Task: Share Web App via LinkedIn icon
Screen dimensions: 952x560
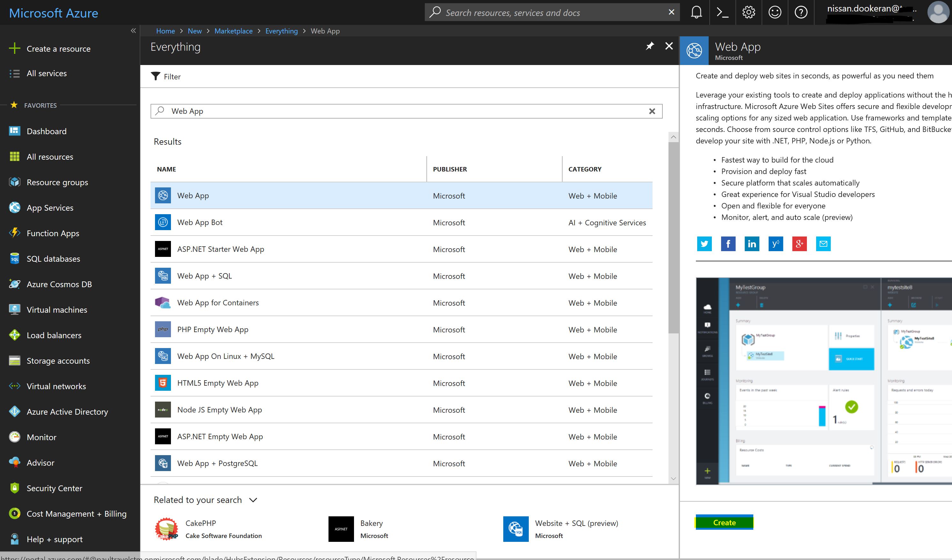Action: pyautogui.click(x=752, y=244)
